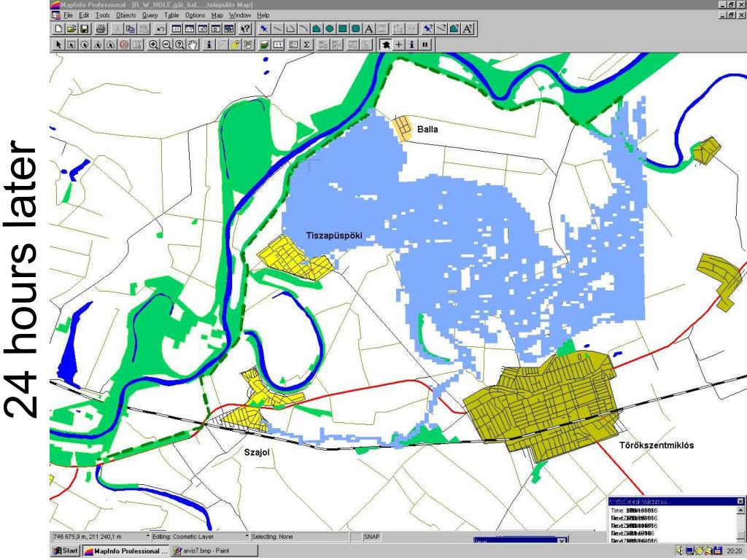The width and height of the screenshot is (747, 560).
Task: Click the Tiszapüspöki label on the map
Action: click(334, 236)
